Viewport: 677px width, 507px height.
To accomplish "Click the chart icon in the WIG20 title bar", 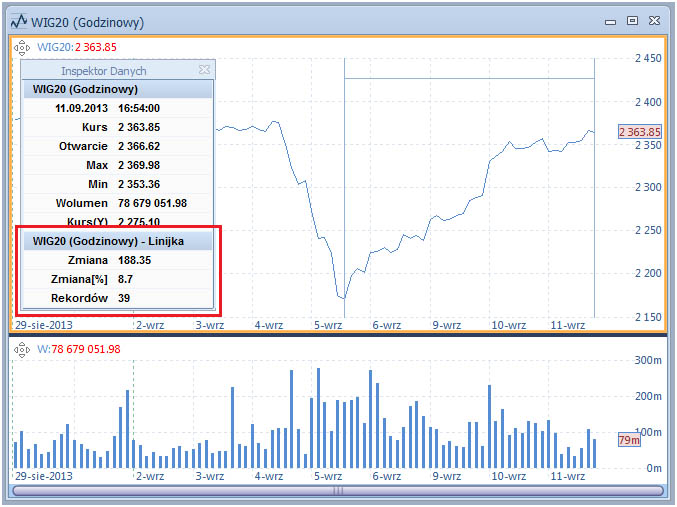I will click(19, 21).
